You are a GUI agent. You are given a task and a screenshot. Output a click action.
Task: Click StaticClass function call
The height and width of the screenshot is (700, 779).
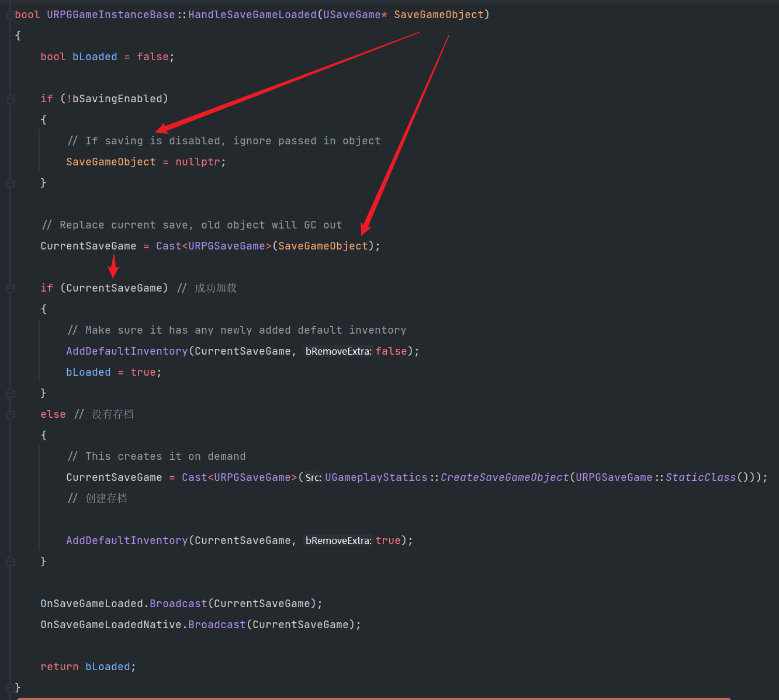click(701, 477)
